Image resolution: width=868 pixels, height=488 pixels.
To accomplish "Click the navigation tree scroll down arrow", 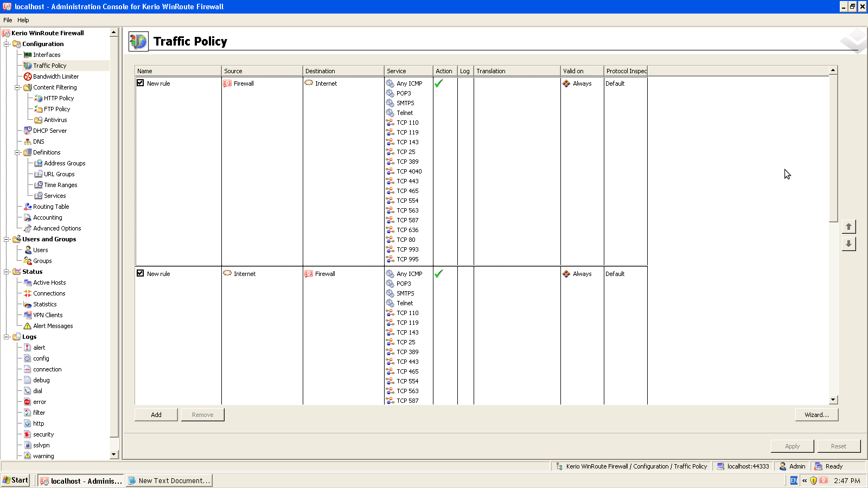I will pyautogui.click(x=114, y=454).
